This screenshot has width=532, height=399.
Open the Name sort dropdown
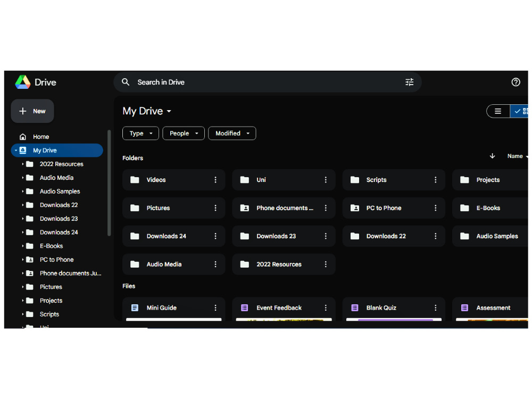click(x=518, y=156)
